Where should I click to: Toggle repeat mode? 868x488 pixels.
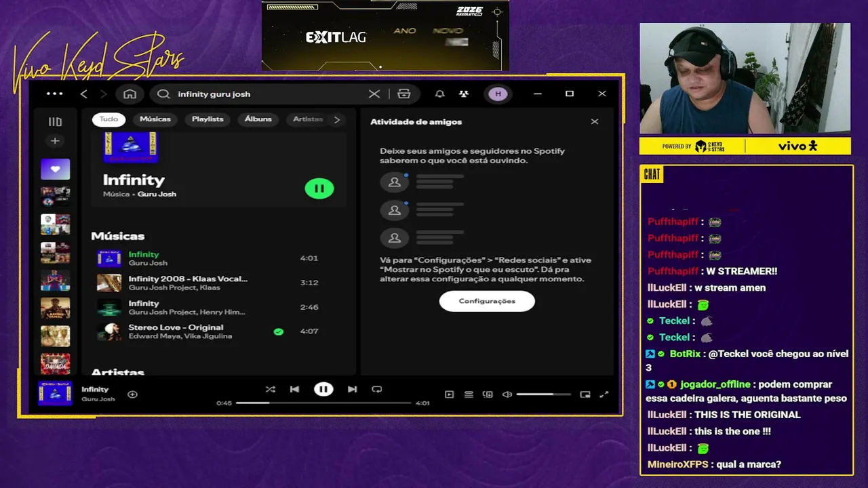point(377,389)
